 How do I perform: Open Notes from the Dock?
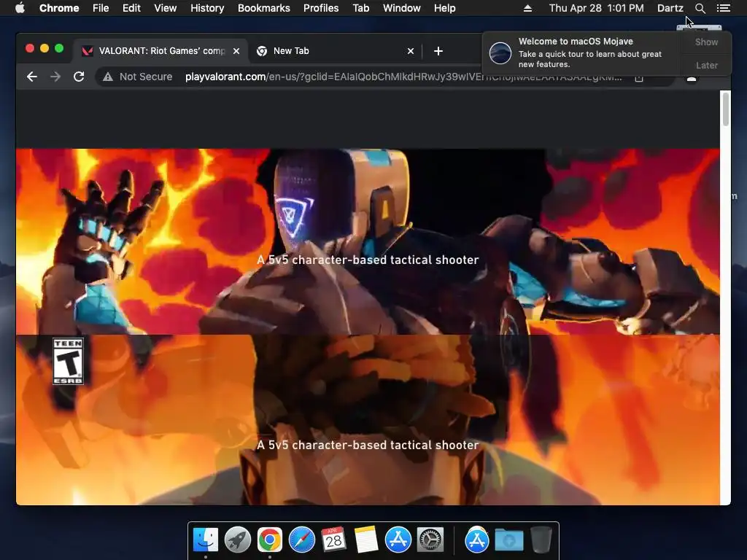366,540
